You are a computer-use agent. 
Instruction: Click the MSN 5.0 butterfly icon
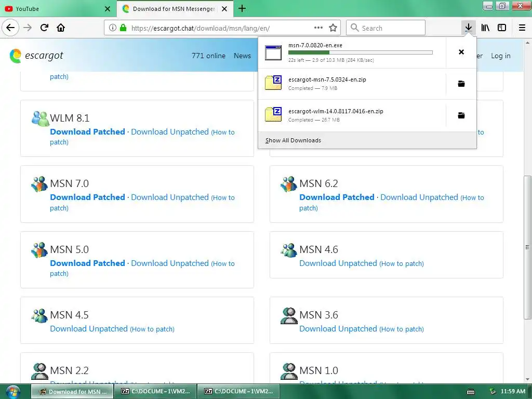(39, 250)
